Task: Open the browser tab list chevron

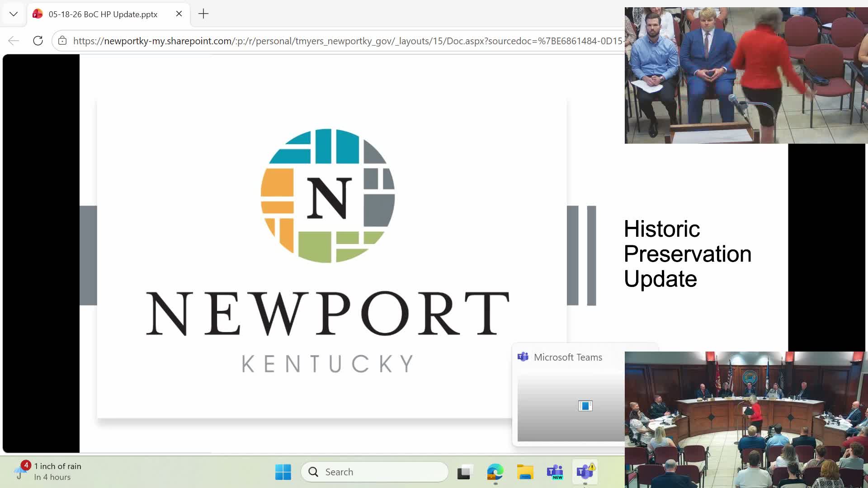Action: [x=14, y=14]
